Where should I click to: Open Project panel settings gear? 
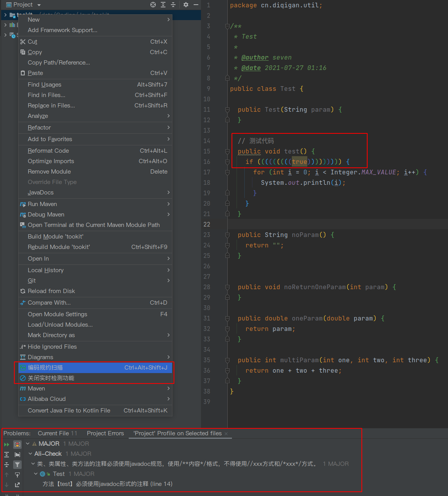click(186, 5)
